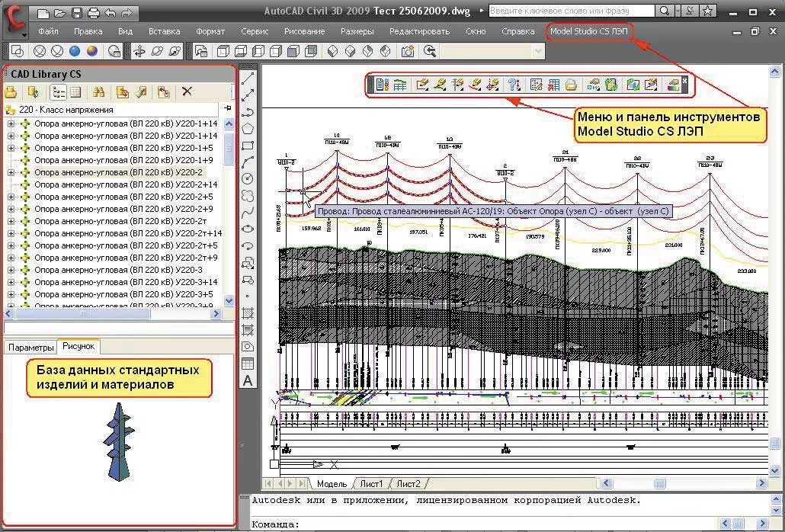Click the command line Команда input
The width and height of the screenshot is (785, 532).
(484, 524)
